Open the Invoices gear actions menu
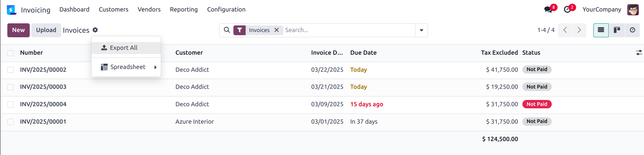The image size is (644, 155). (95, 30)
